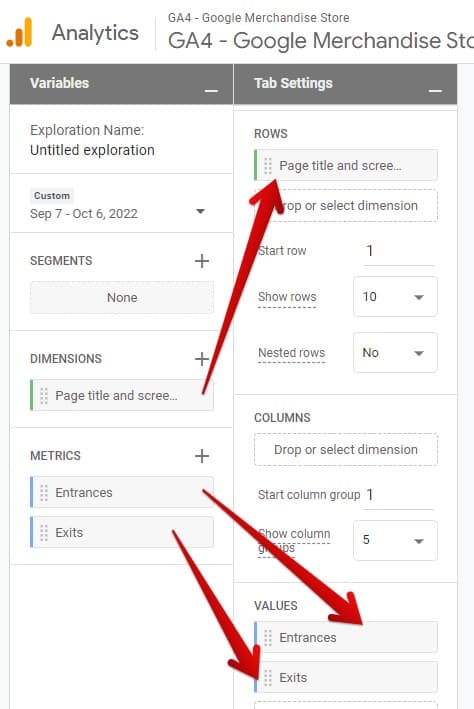Minimize the Variables panel

pyautogui.click(x=211, y=90)
